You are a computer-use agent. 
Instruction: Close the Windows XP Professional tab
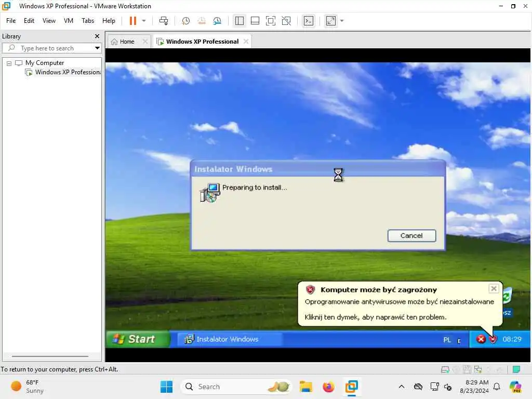click(x=246, y=42)
